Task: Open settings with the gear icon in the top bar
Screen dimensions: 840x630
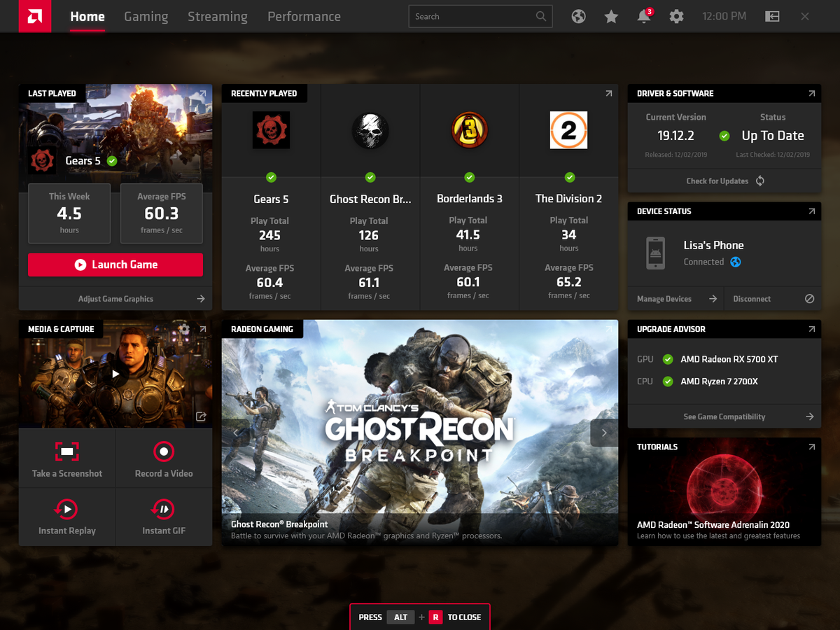Action: (676, 15)
